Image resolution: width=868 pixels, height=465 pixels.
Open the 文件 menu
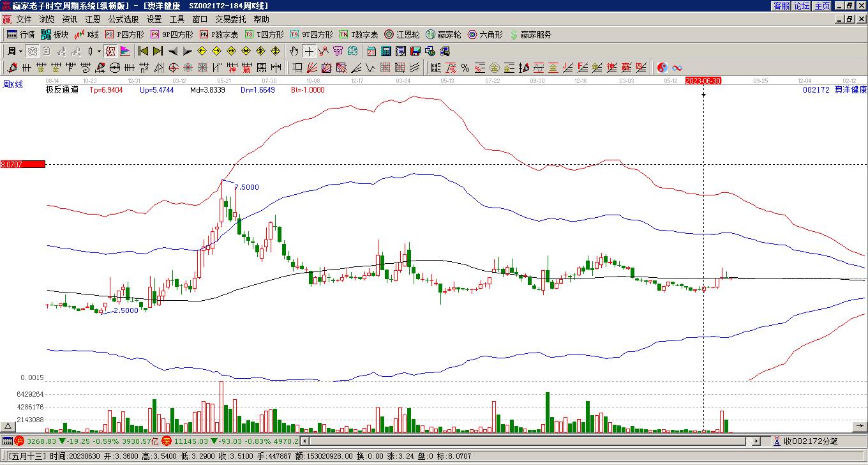[x=24, y=19]
